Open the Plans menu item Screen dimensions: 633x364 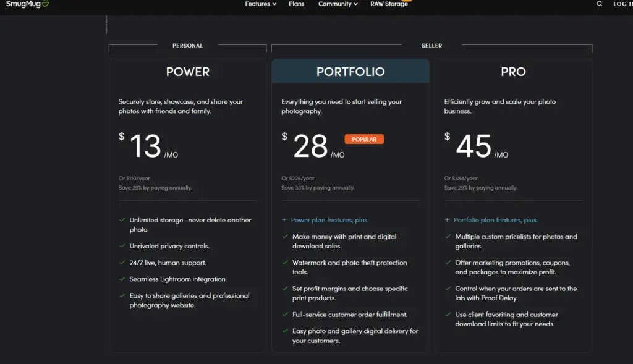click(x=297, y=4)
